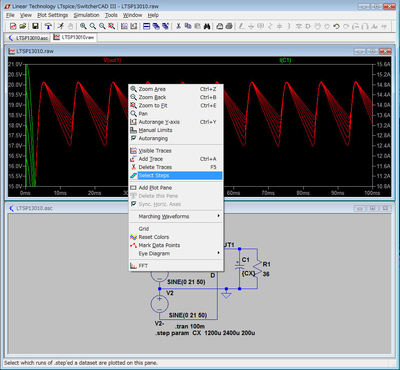Click the Find binoculars toolbar icon

207,26
